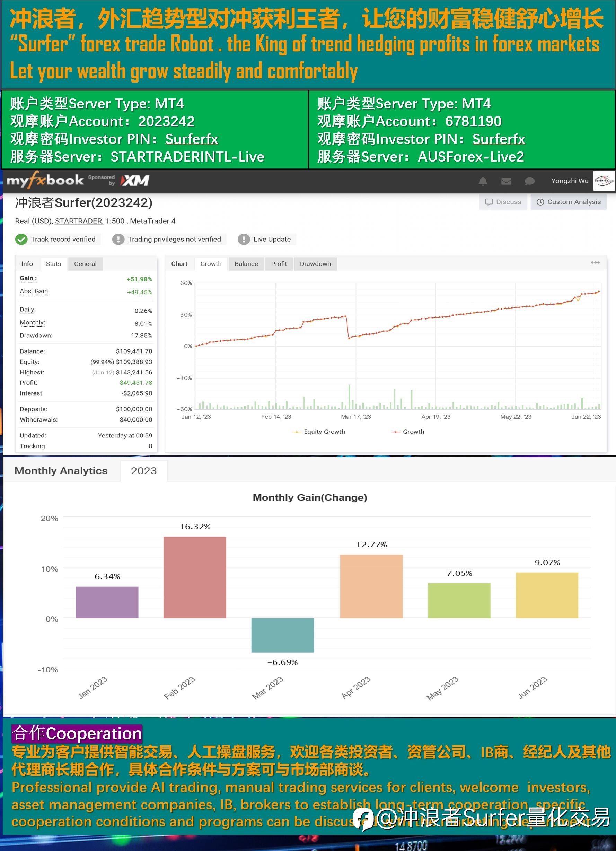Click the Trading privileges not verified warning icon
The width and height of the screenshot is (616, 851).
[x=118, y=239]
